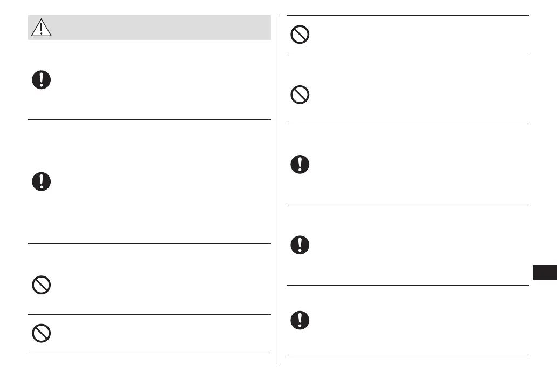Select the second exclamation icon, left column
This screenshot has height=392, width=557.
pyautogui.click(x=41, y=181)
